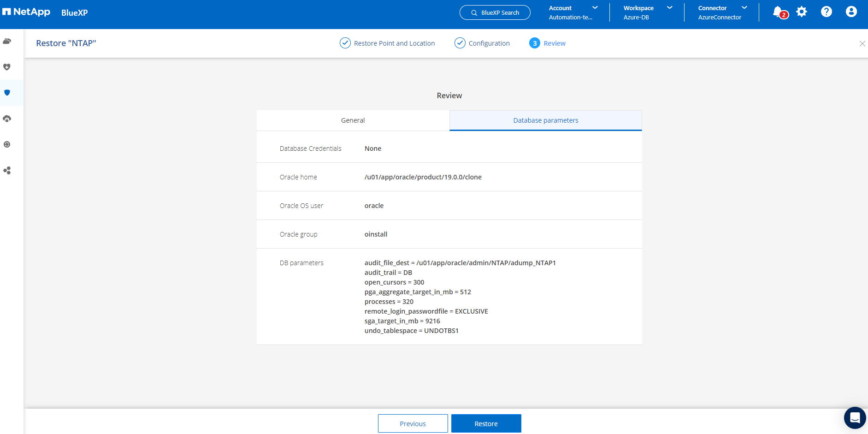This screenshot has height=434, width=868.
Task: Click the help question mark icon
Action: [x=826, y=12]
